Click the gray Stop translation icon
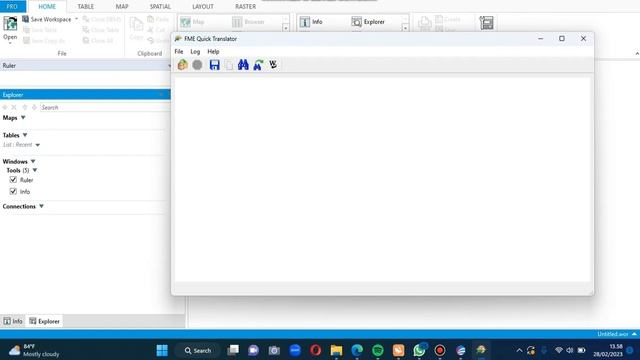 (x=197, y=64)
